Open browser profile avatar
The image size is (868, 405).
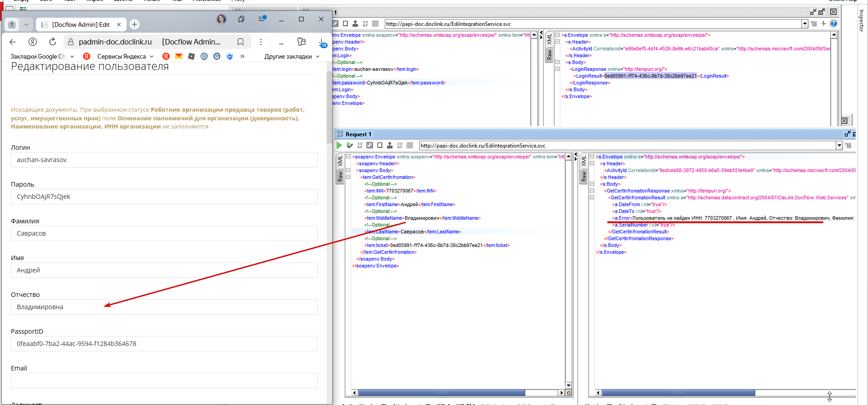click(221, 19)
